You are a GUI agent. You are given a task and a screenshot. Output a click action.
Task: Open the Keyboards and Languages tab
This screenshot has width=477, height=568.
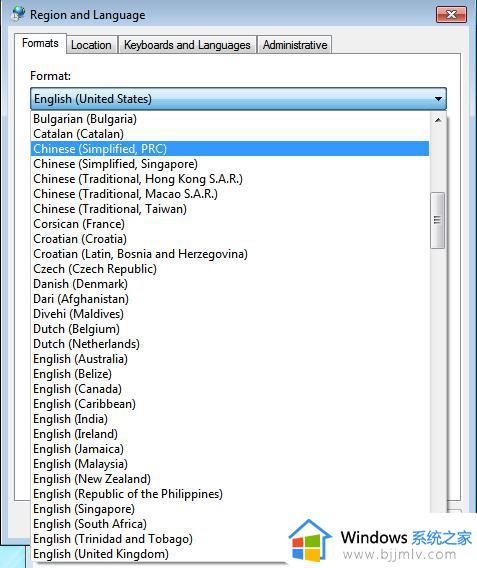pyautogui.click(x=187, y=45)
